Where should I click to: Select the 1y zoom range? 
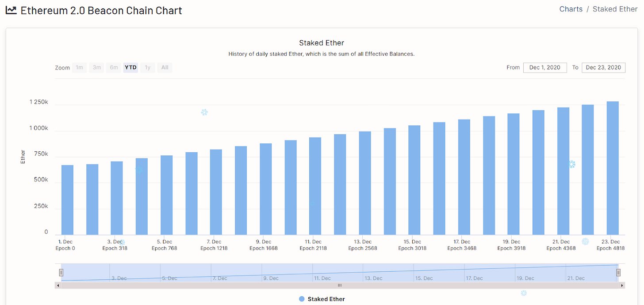click(148, 68)
